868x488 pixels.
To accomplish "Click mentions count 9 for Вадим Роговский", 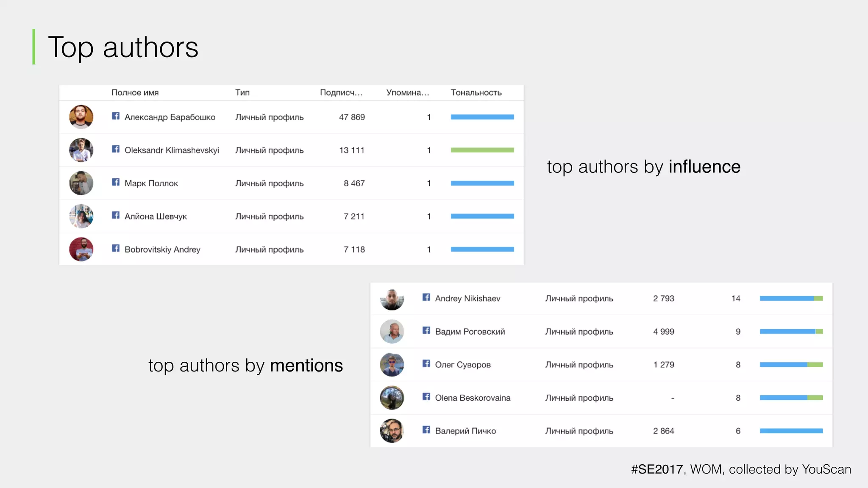I will pos(738,332).
